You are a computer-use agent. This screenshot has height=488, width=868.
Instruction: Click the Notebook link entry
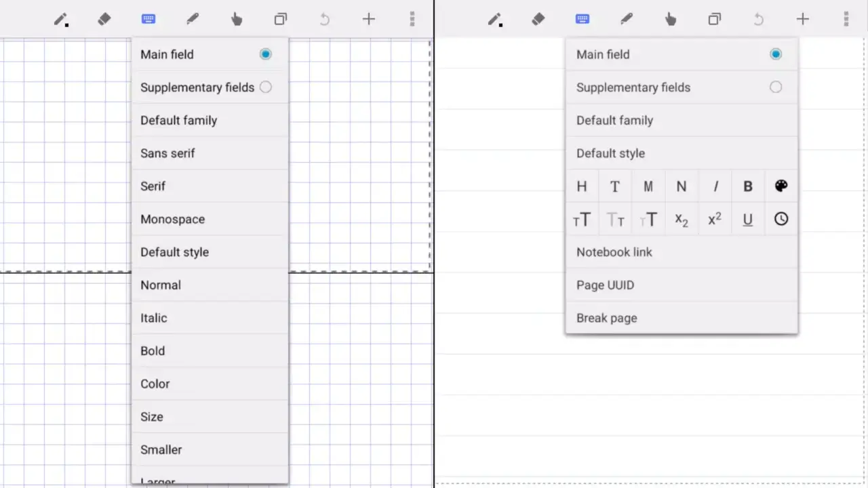point(614,252)
